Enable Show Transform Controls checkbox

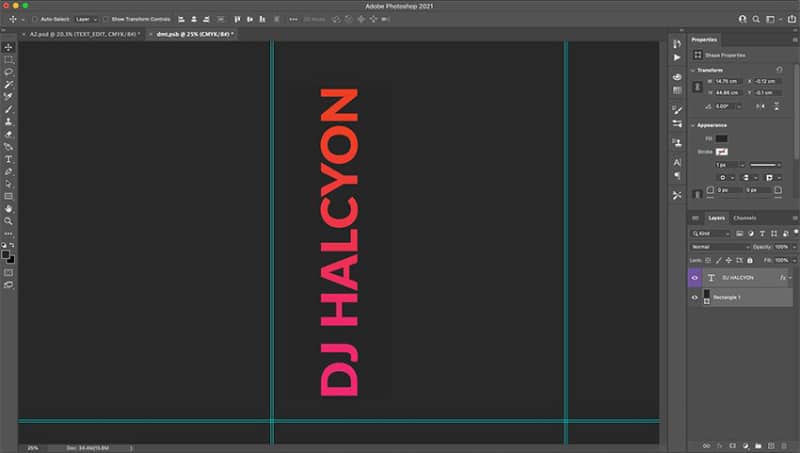coord(105,19)
